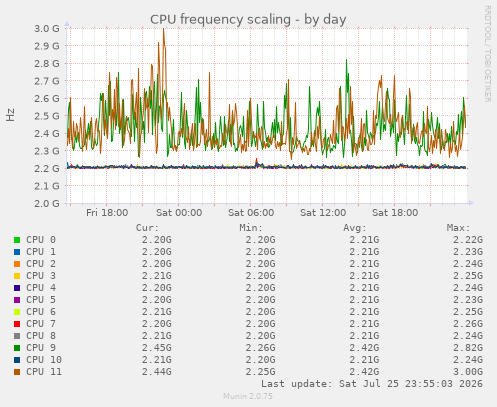Click the CPU 7 red legend swatch
This screenshot has height=407, width=497.
pos(17,324)
